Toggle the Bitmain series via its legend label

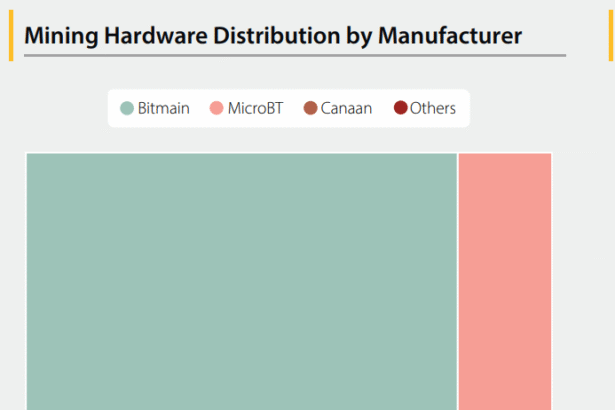[x=163, y=108]
